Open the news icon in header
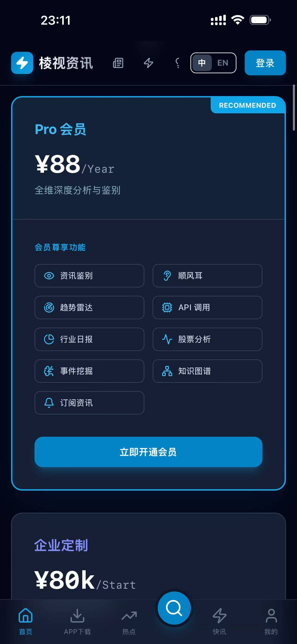This screenshot has height=644, width=297. click(x=118, y=63)
